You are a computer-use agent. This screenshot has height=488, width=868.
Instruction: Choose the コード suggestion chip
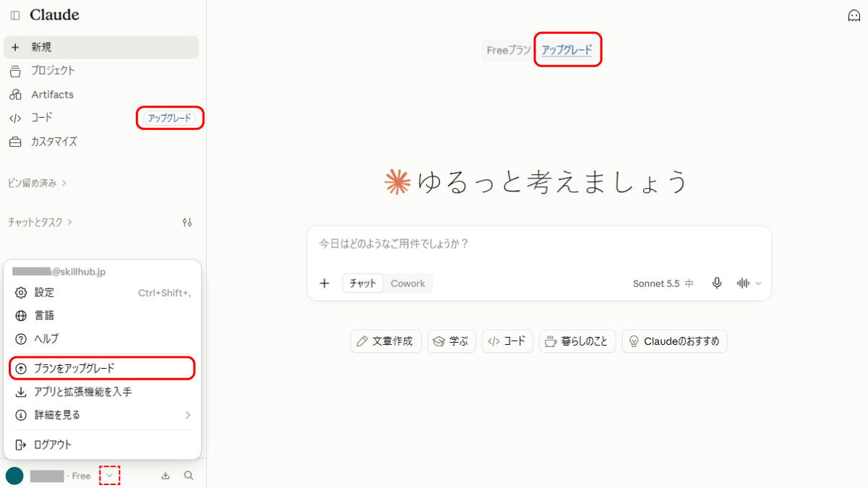pos(508,341)
